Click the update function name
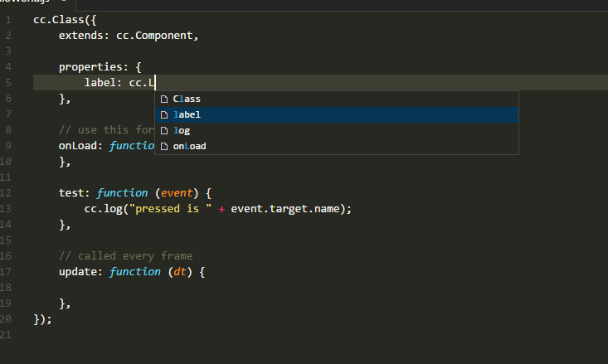This screenshot has height=364, width=608. [x=78, y=272]
